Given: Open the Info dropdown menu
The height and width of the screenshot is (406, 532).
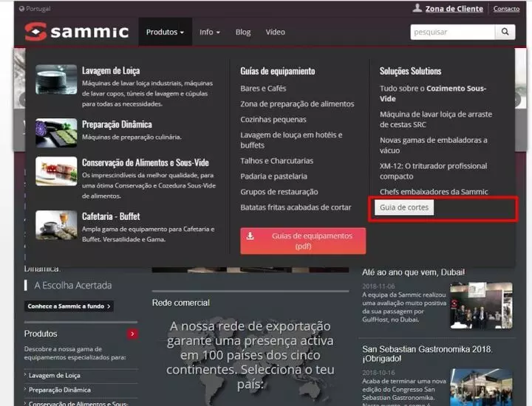Looking at the screenshot, I should [210, 32].
